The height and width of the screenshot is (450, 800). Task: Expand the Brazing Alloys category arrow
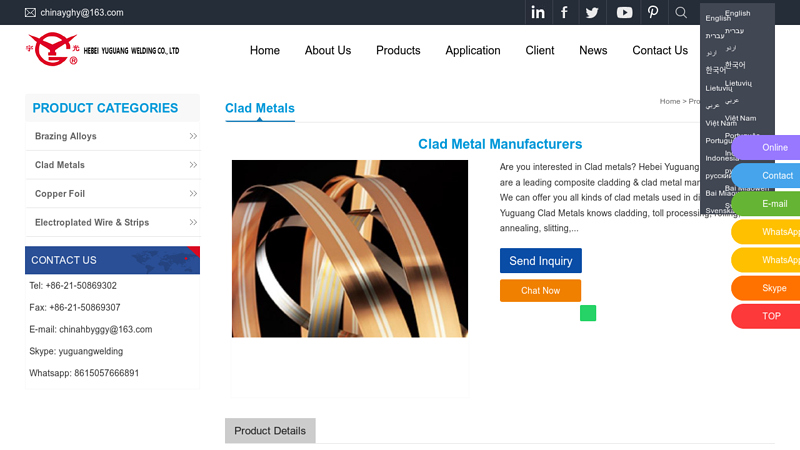[193, 136]
